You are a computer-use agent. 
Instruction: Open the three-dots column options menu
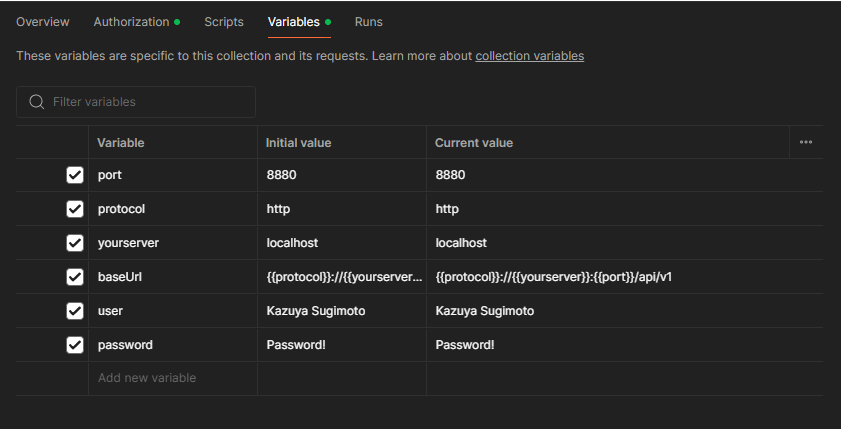tap(806, 142)
